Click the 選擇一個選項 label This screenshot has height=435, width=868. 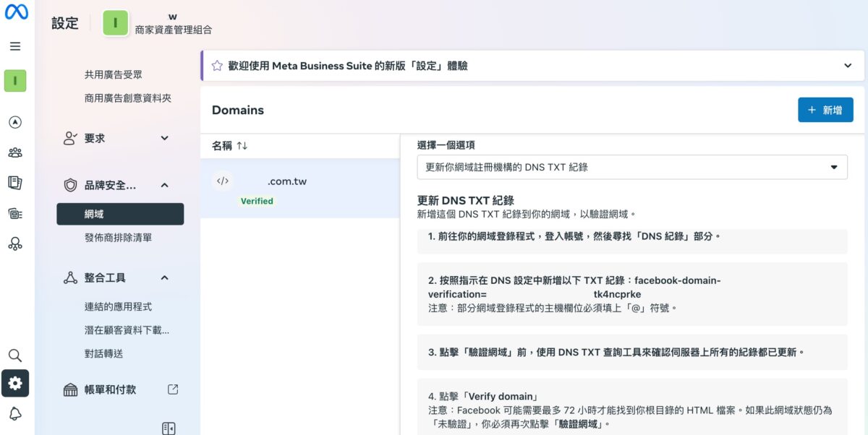[446, 145]
